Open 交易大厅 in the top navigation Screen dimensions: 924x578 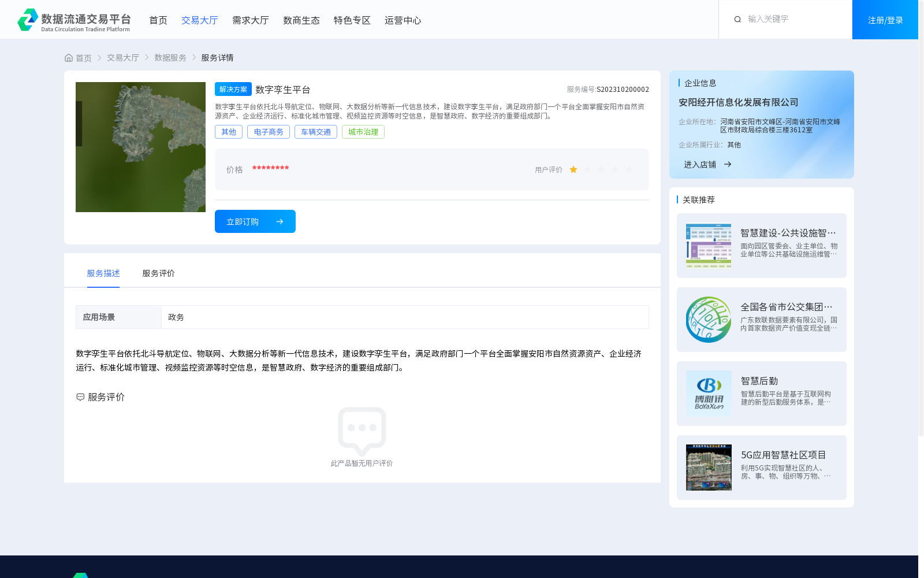(200, 20)
